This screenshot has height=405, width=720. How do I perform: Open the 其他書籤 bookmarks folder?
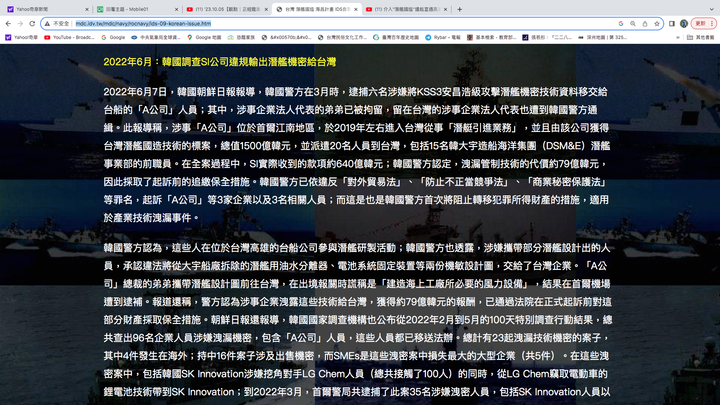pos(700,37)
